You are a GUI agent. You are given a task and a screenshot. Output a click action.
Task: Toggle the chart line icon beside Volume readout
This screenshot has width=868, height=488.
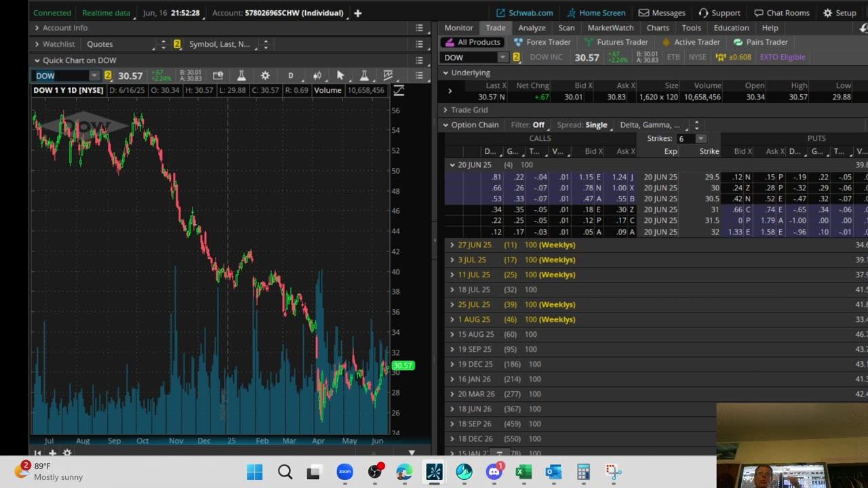399,90
